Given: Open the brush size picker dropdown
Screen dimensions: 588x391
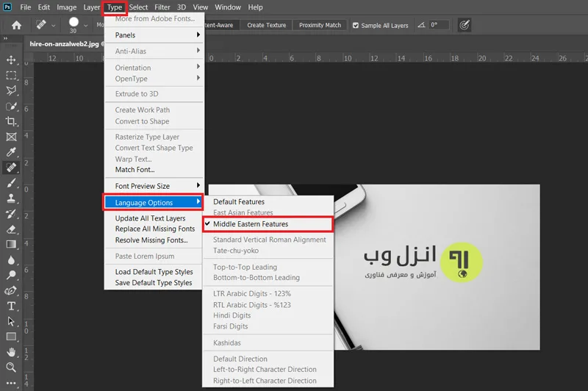Looking at the screenshot, I should [86, 26].
